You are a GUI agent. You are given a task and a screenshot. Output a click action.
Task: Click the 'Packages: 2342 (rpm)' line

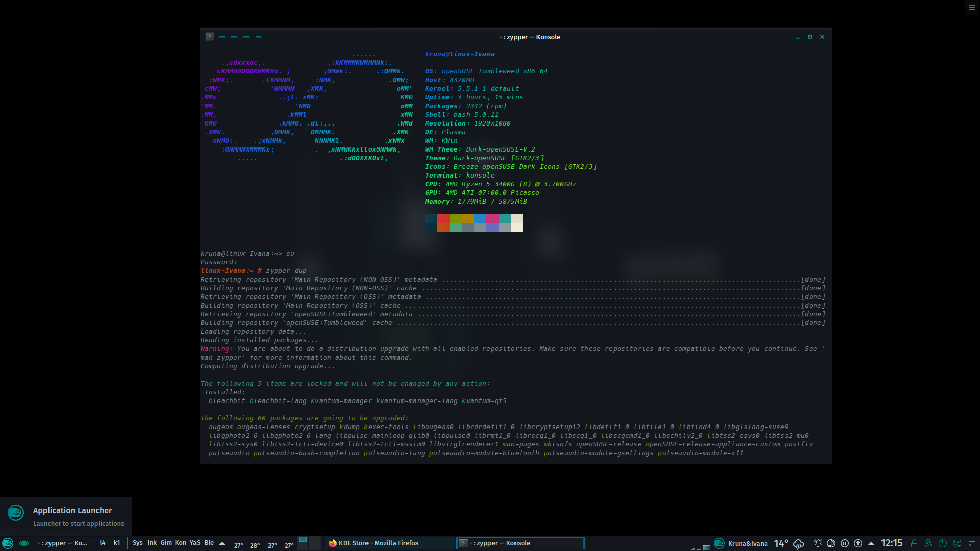coord(465,106)
